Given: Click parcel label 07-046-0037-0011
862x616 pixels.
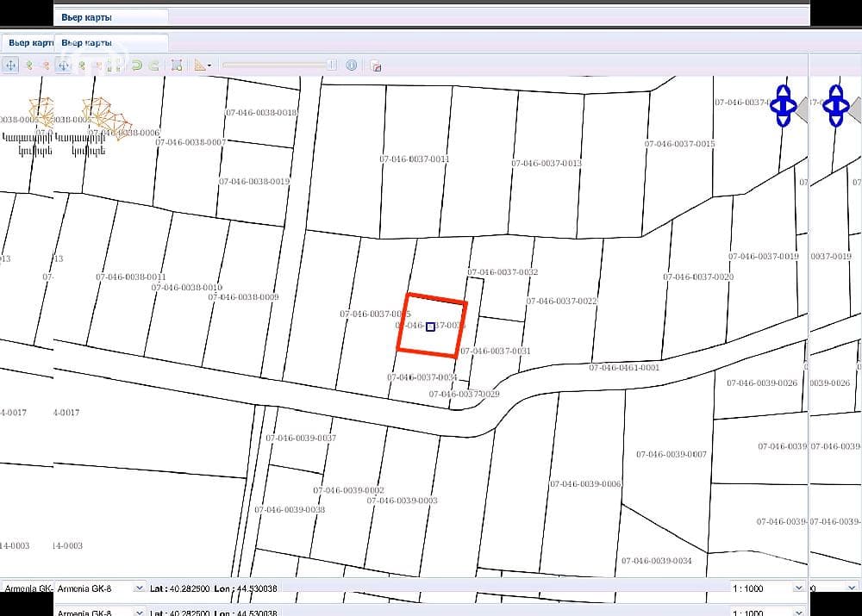Looking at the screenshot, I should coord(415,159).
